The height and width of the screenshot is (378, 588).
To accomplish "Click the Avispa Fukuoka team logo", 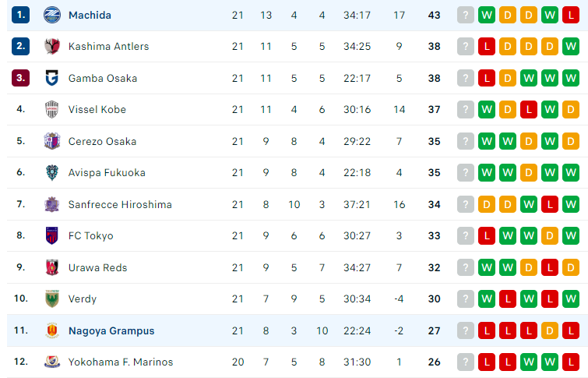I will pyautogui.click(x=51, y=173).
